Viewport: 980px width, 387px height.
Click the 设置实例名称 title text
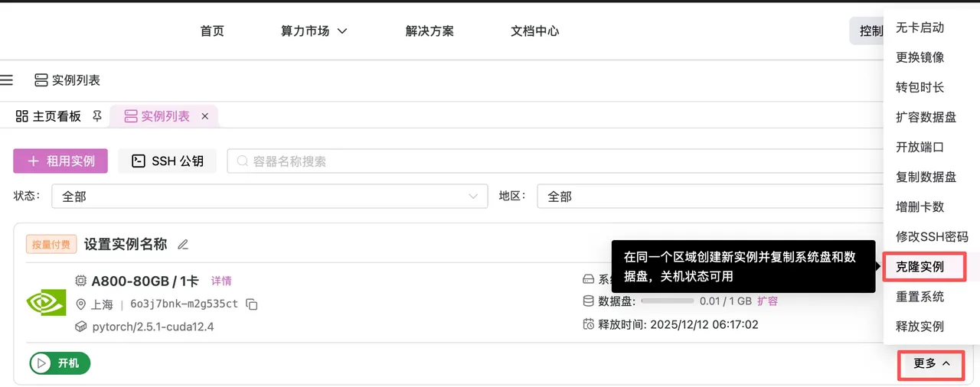point(126,245)
